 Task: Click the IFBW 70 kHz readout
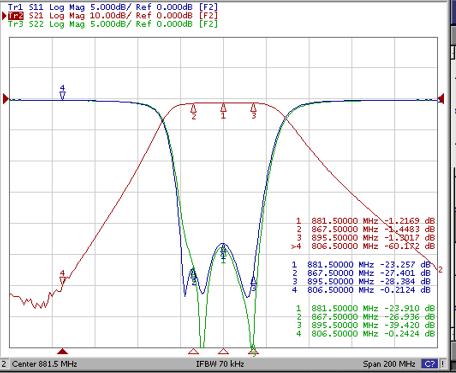220,364
